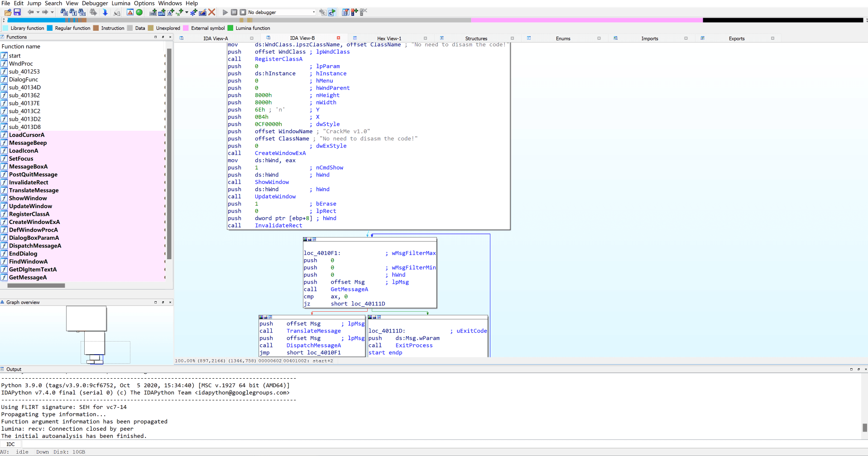Float the Functions panel

pos(163,37)
